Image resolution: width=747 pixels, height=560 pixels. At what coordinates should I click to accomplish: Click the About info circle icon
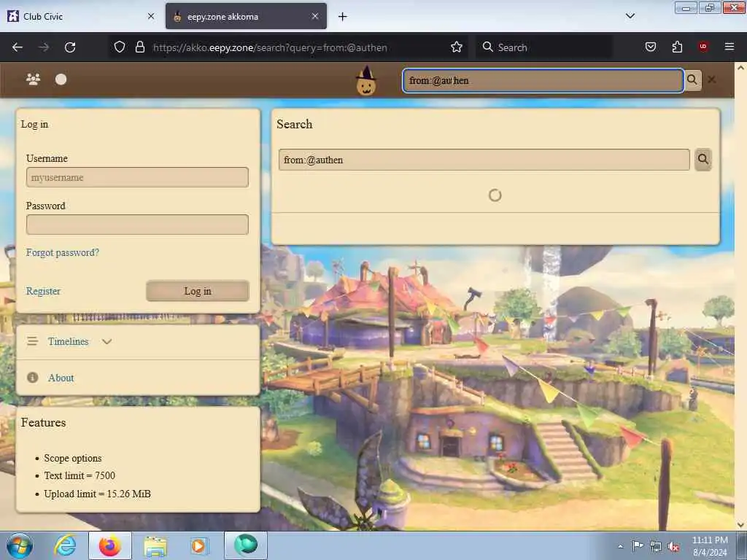(32, 378)
